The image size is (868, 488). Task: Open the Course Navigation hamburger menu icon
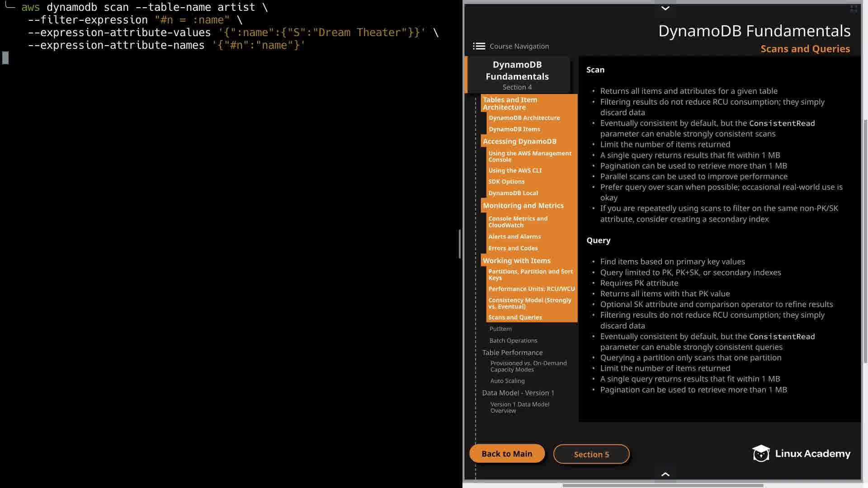coord(479,46)
